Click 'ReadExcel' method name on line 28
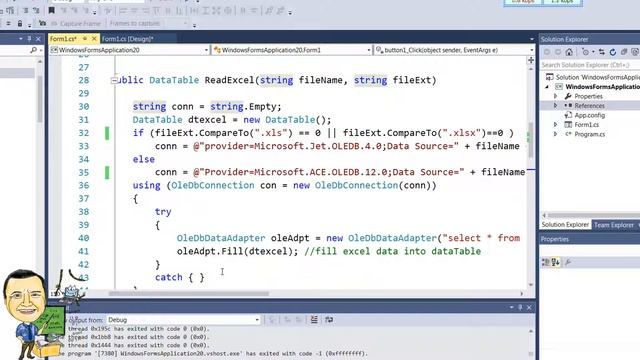This screenshot has height=360, width=640. (229, 80)
